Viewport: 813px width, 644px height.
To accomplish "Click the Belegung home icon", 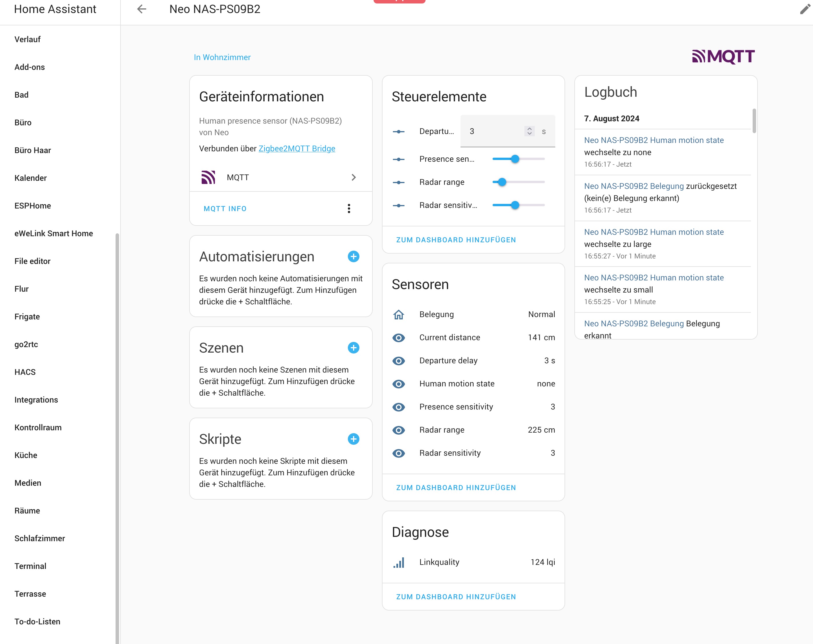I will click(399, 314).
